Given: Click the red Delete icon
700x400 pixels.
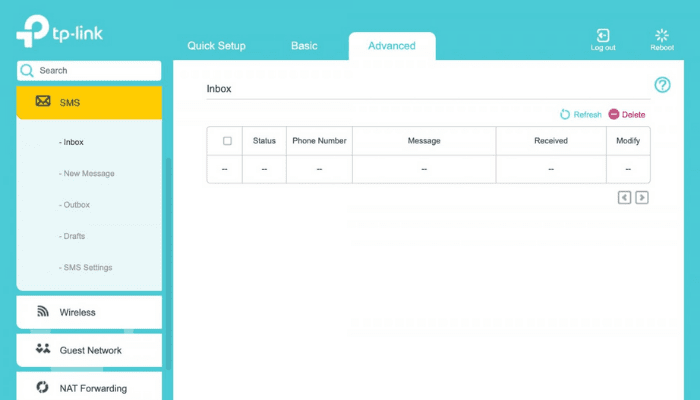Looking at the screenshot, I should [x=614, y=115].
